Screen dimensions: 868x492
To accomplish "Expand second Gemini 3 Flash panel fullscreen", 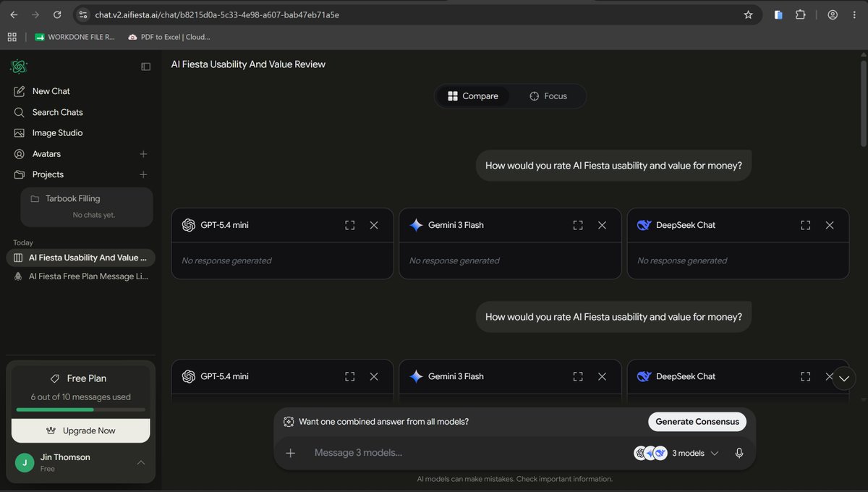I will click(x=578, y=376).
